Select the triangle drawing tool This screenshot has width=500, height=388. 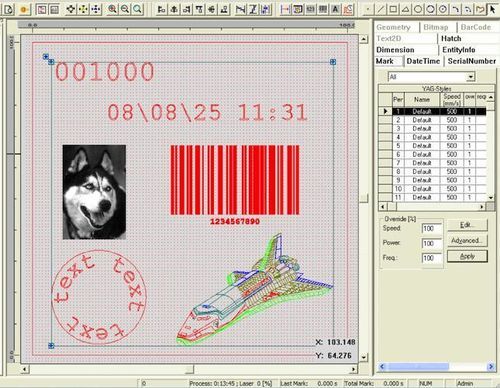(405, 9)
